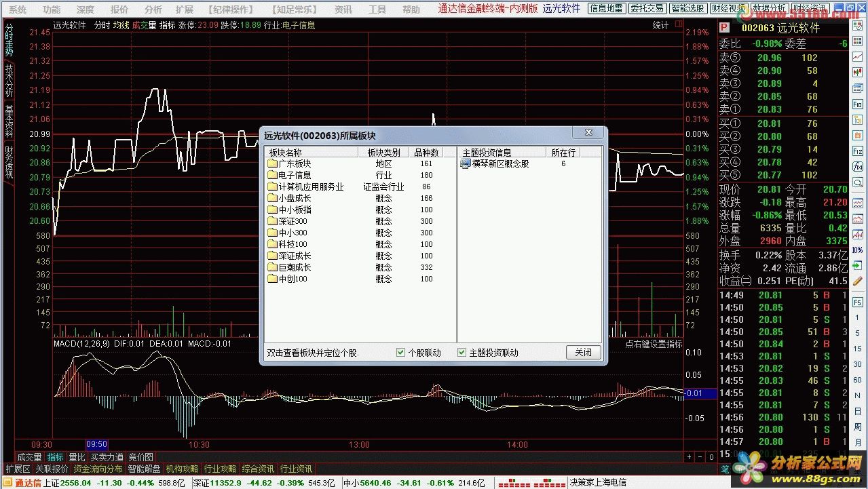The width and height of the screenshot is (868, 489).
Task: Click the 统计 button above chart
Action: tap(660, 25)
